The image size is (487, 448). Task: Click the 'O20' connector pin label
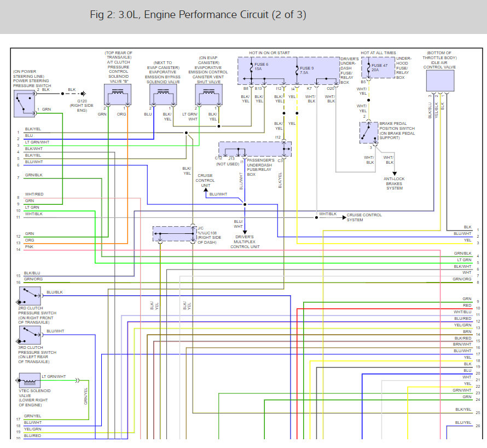coord(331,88)
